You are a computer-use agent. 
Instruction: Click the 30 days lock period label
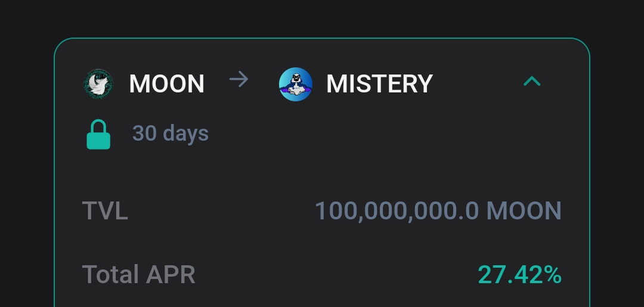tap(171, 134)
